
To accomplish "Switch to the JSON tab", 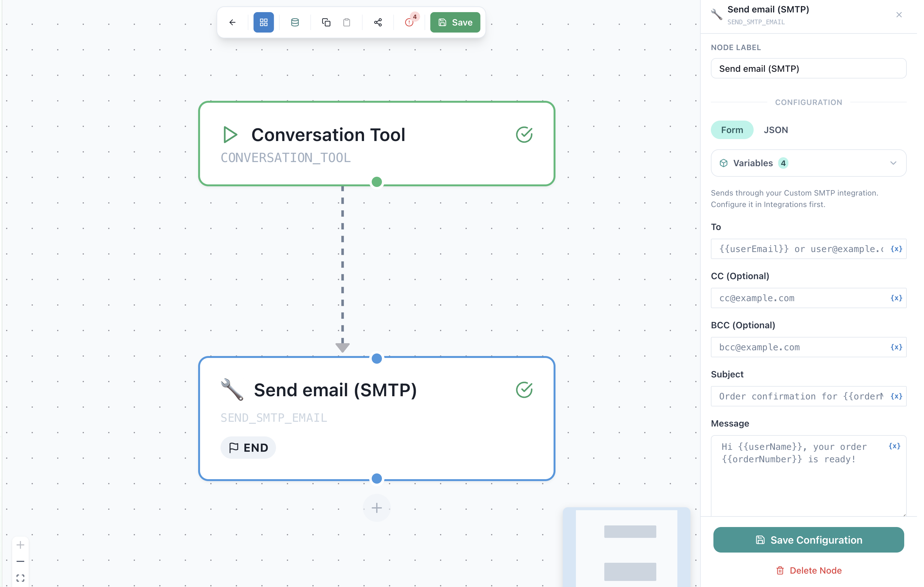I will [x=776, y=130].
